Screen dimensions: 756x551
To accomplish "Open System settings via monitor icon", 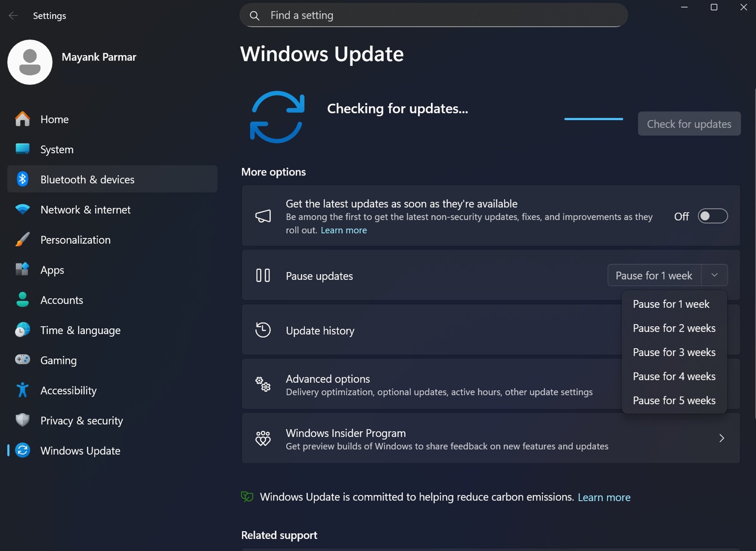I will click(23, 149).
